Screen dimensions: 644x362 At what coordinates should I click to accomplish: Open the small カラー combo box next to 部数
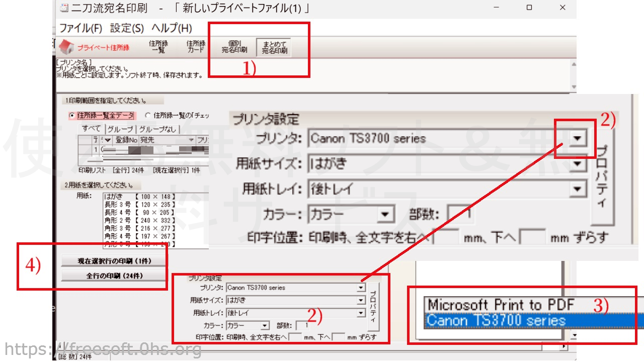[265, 325]
